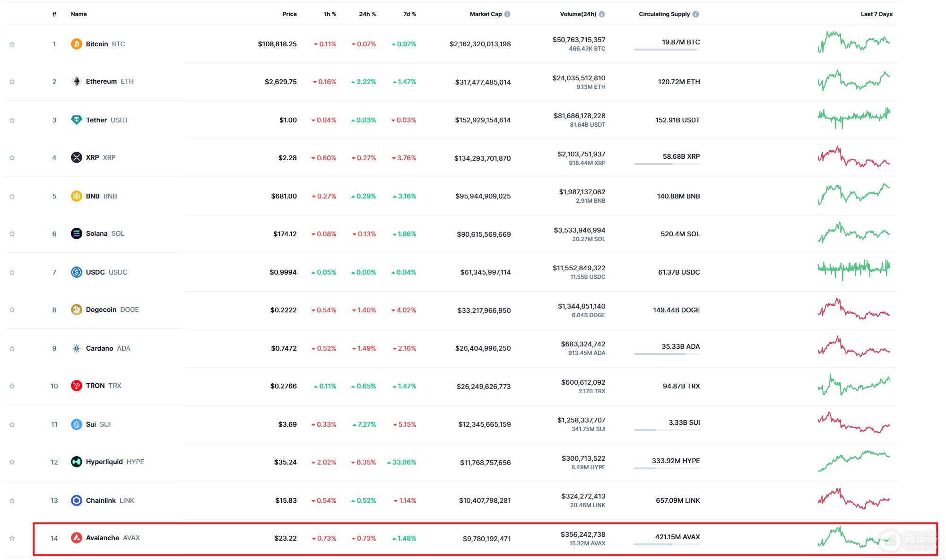Click BNB volume $1,987,137,062
Viewport: 946px width, 560px height.
pyautogui.click(x=582, y=192)
